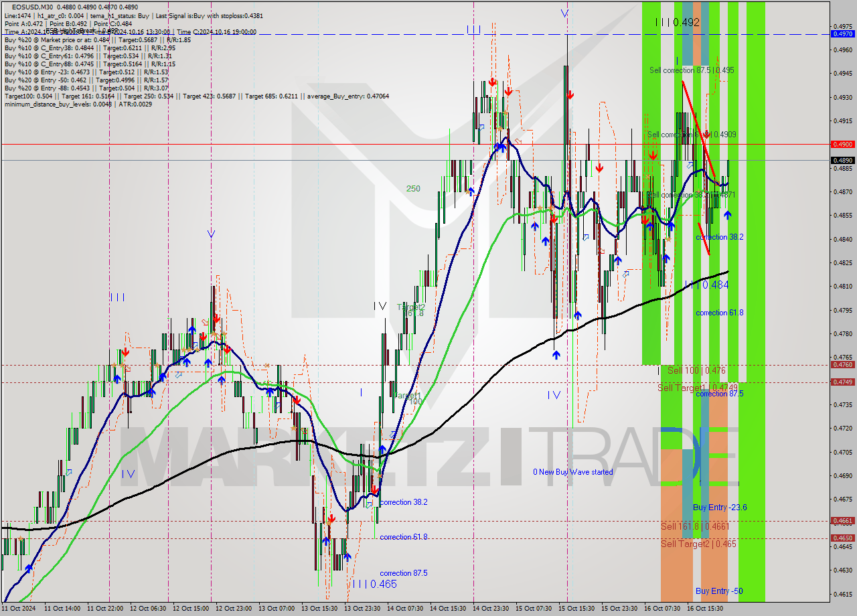Image resolution: width=857 pixels, height=616 pixels.
Task: Click the '15 Oct 23:30' time label
Action: point(619,609)
